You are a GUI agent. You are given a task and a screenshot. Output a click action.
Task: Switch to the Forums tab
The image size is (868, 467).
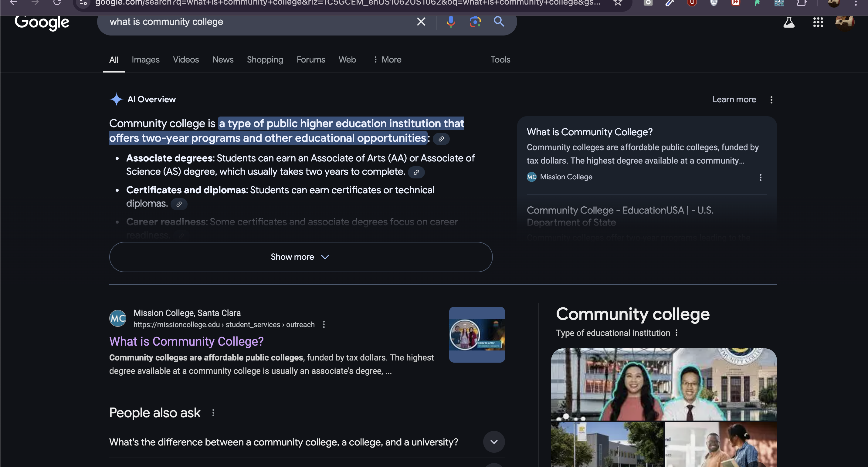click(x=311, y=60)
